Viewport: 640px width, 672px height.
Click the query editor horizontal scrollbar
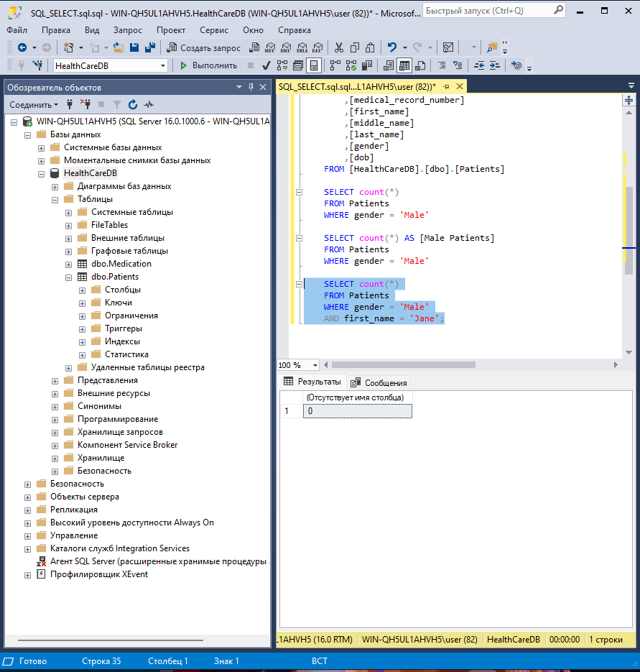[404, 364]
